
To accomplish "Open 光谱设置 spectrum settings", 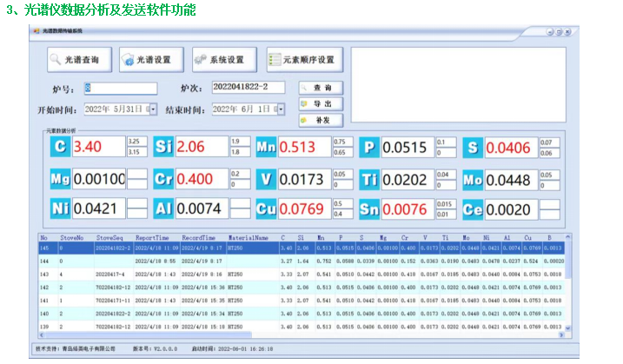I will 153,60.
